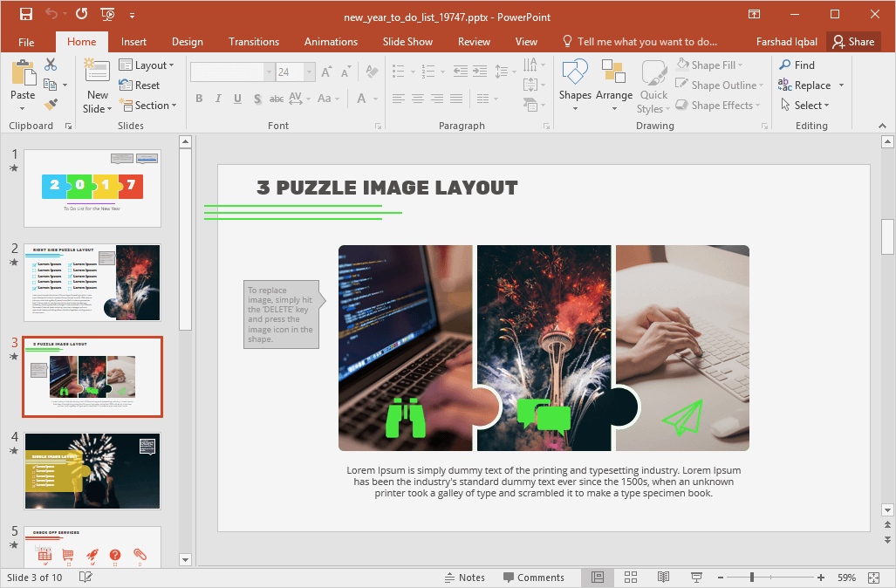Align text right

tap(437, 99)
